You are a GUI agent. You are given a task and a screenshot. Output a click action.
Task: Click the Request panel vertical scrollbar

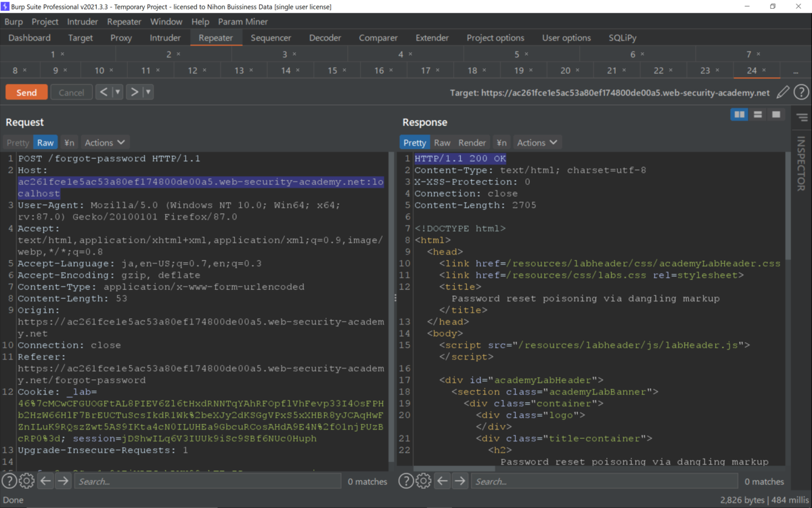click(390, 308)
